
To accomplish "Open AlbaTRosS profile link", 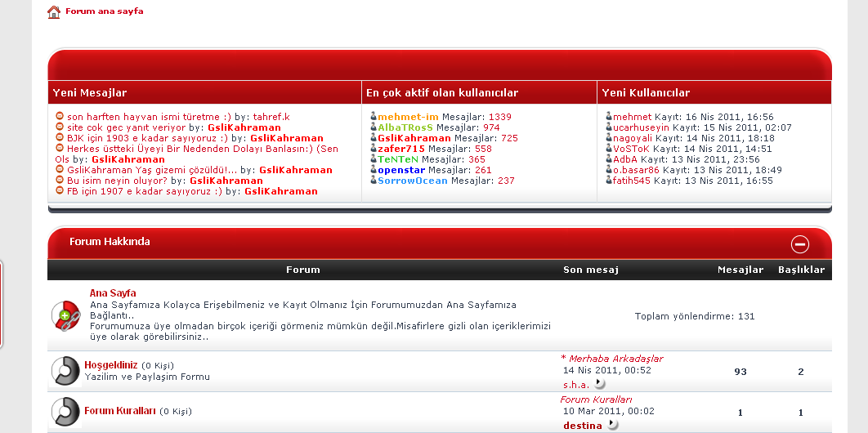I will click(x=405, y=127).
